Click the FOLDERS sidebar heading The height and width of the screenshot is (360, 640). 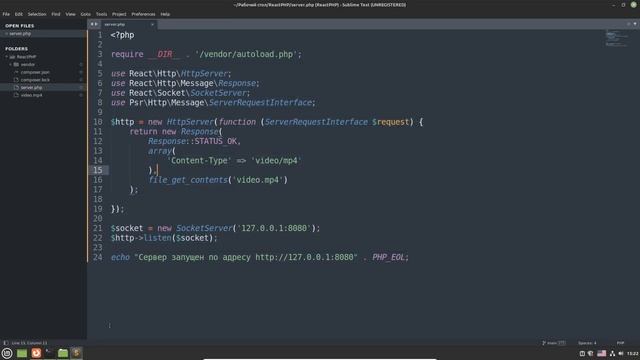coord(16,49)
